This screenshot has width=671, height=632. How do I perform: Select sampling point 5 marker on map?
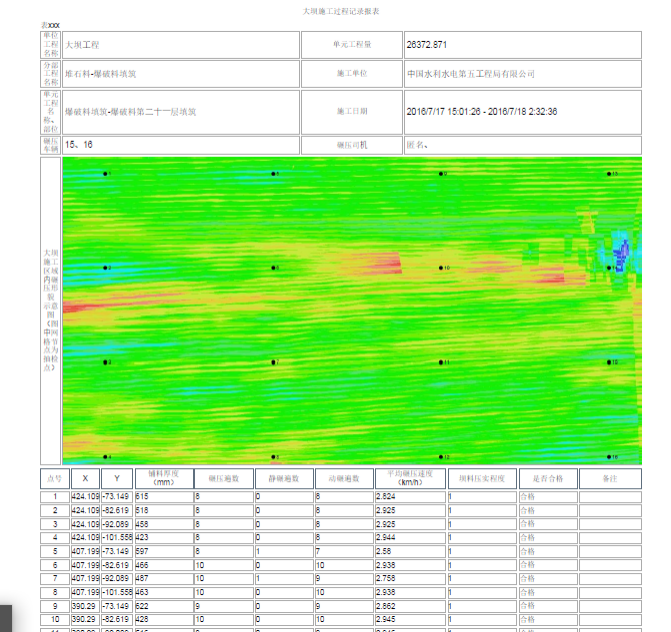273,173
